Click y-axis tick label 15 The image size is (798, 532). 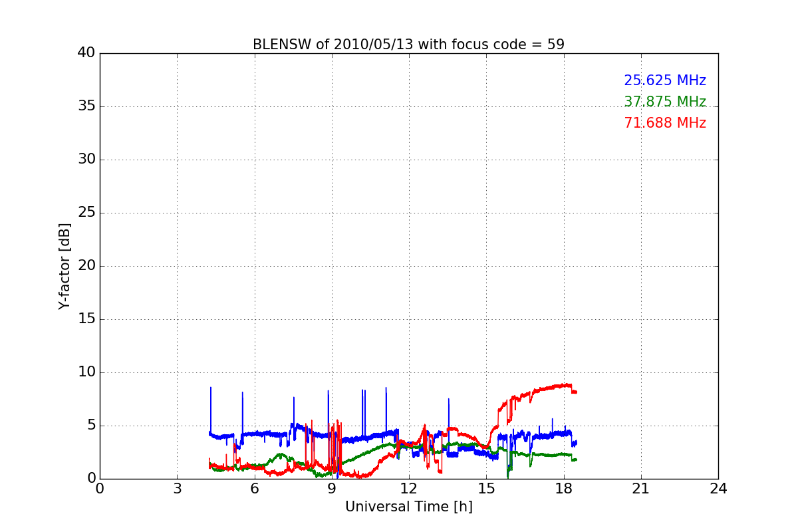coord(86,319)
